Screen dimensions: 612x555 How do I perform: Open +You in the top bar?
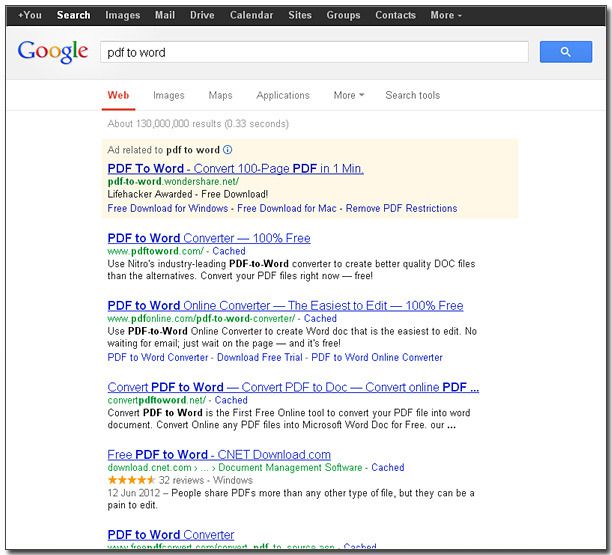(30, 15)
